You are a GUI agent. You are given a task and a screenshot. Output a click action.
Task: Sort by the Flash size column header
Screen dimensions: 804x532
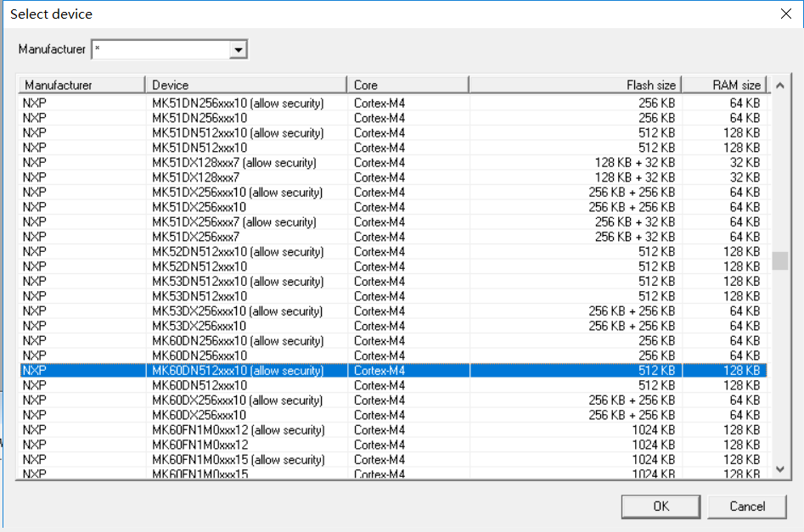pyautogui.click(x=576, y=85)
